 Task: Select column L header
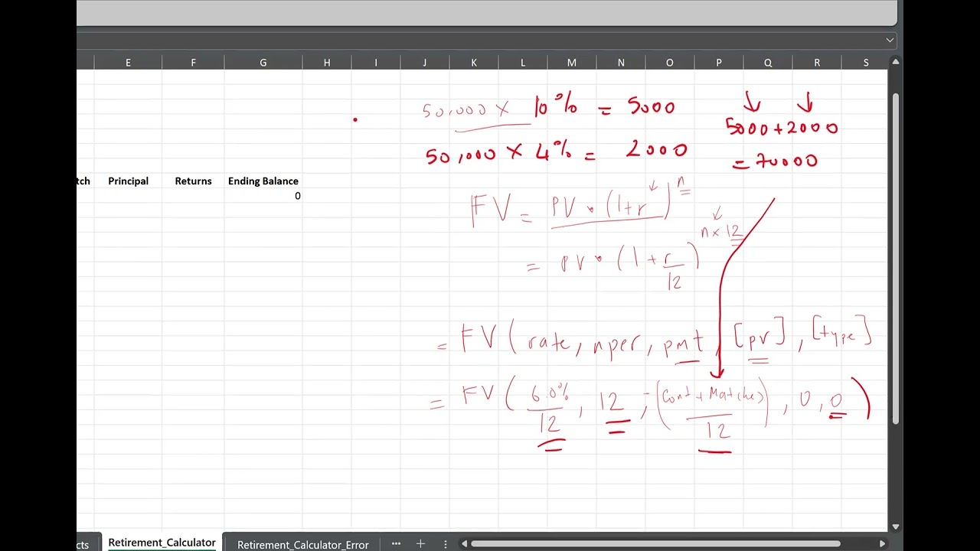(x=523, y=62)
